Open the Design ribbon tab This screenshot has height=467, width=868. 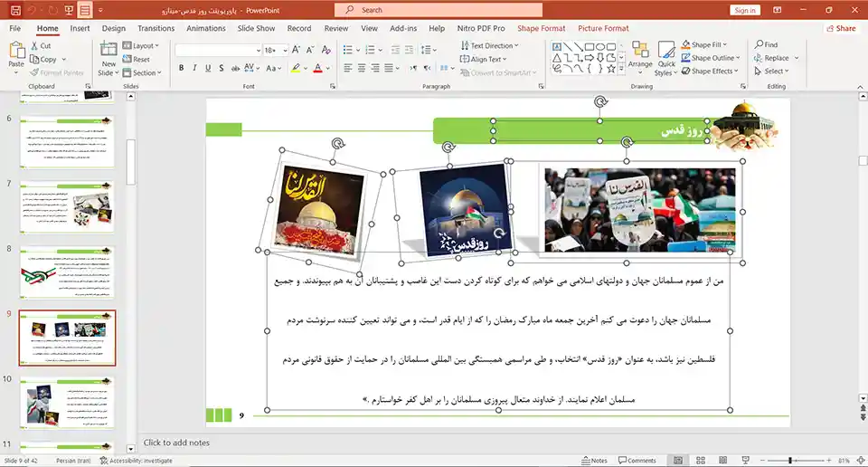tap(114, 28)
